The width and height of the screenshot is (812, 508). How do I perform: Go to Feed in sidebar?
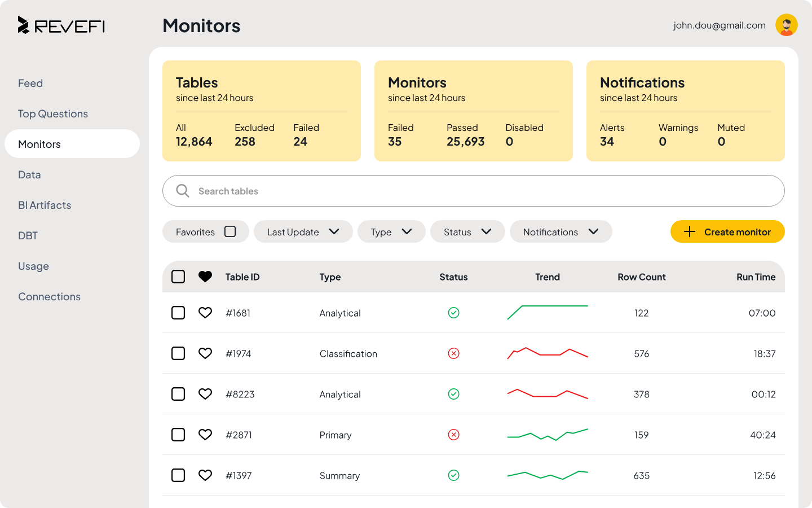[x=30, y=83]
